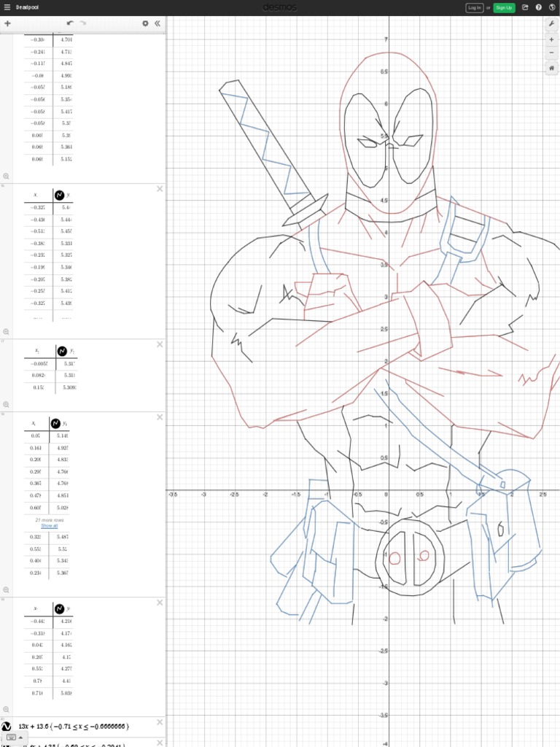
Task: Zoom fit the table starting with -0.44
Action: [x=6, y=709]
